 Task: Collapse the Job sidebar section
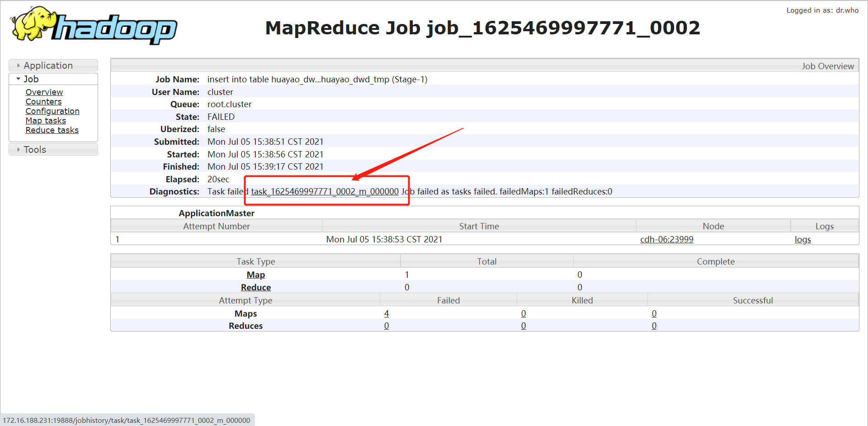tap(30, 79)
